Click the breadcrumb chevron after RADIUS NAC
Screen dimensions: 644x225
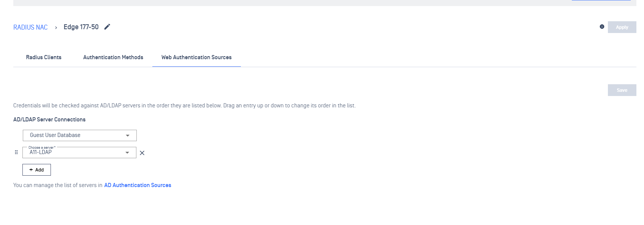(56, 28)
